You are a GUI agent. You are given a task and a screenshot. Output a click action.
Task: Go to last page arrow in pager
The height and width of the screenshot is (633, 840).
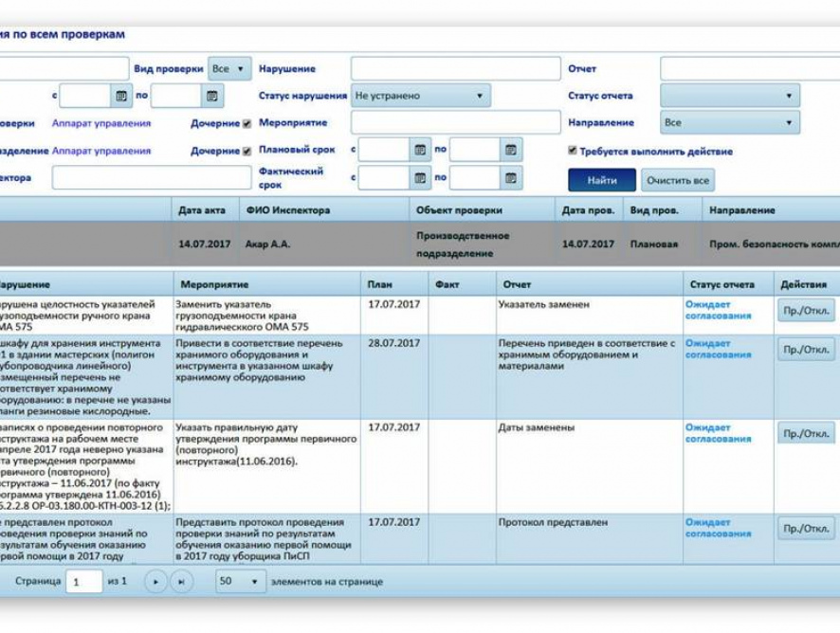pos(182,582)
